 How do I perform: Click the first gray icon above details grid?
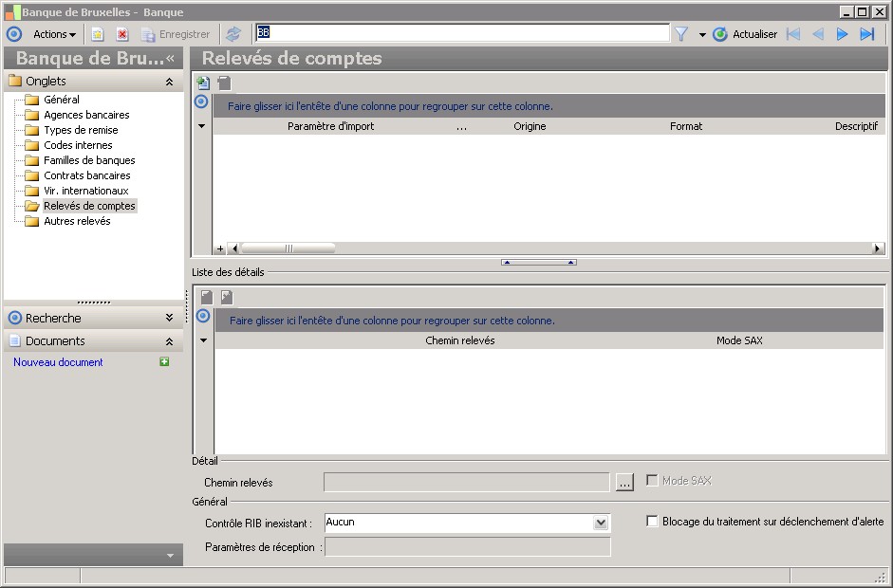(x=207, y=297)
